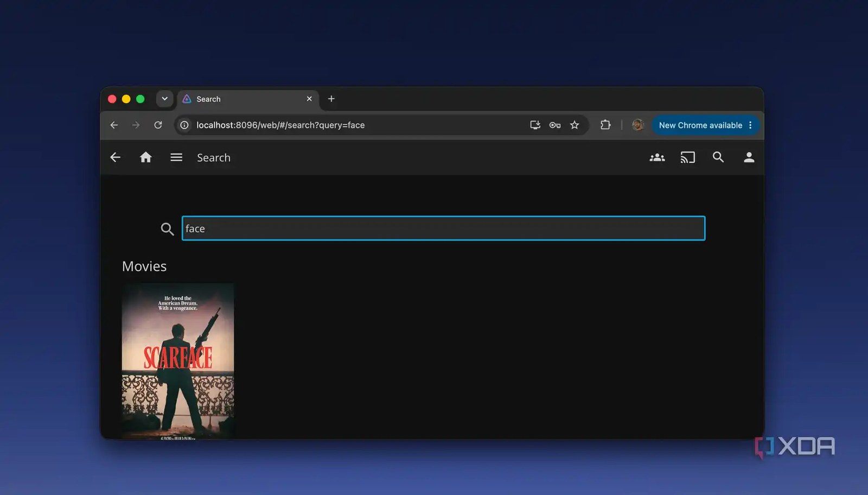Click the Movies section heading

click(144, 266)
